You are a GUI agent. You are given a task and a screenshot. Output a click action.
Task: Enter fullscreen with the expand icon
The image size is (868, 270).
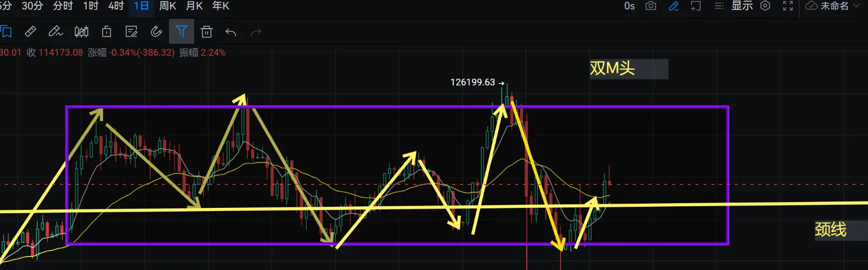tap(788, 6)
